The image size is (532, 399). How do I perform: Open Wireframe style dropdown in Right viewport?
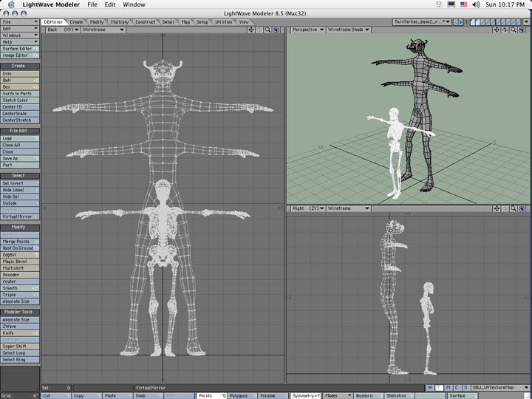coord(348,208)
